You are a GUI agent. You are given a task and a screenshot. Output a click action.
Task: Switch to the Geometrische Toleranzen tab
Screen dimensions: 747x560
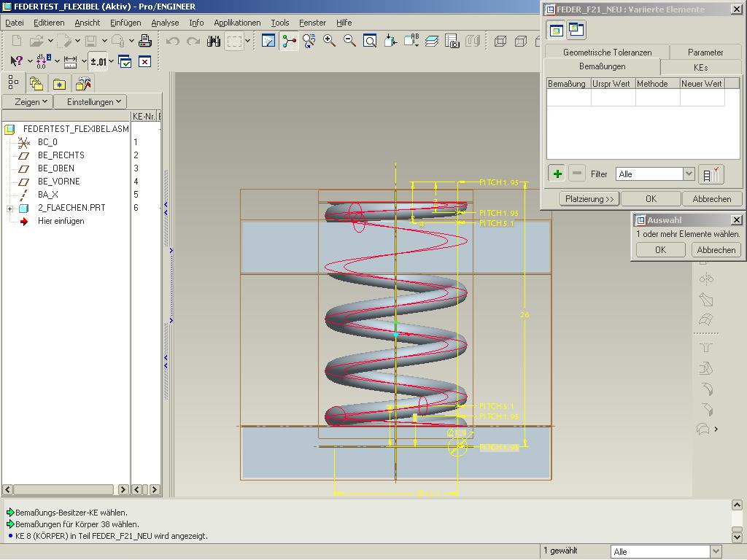click(x=607, y=52)
